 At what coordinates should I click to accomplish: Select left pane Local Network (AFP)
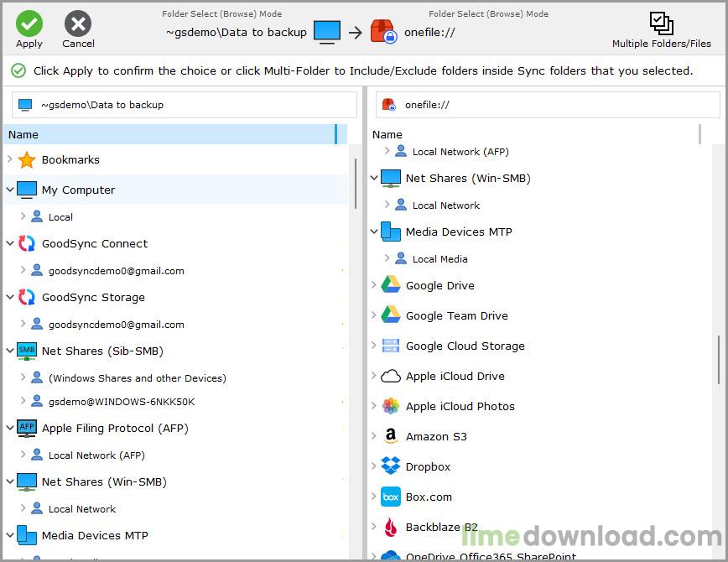[x=96, y=455]
